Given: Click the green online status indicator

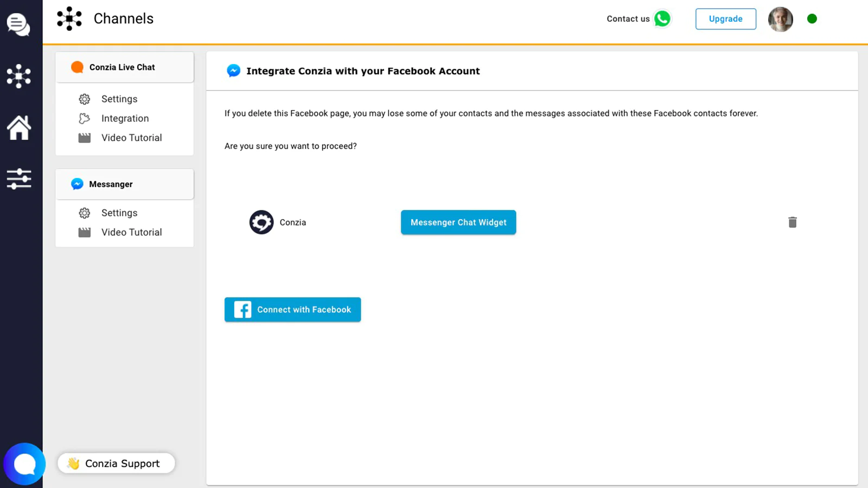Looking at the screenshot, I should coord(812,19).
